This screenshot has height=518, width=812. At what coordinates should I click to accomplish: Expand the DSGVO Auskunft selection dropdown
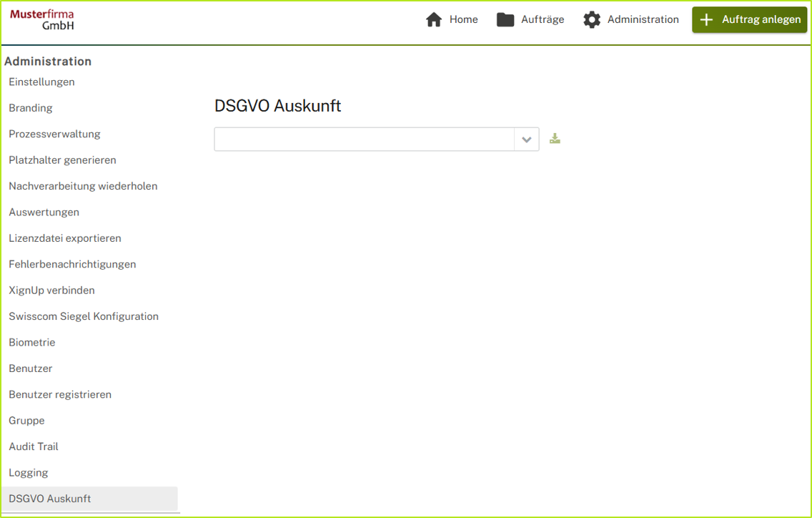coord(527,139)
